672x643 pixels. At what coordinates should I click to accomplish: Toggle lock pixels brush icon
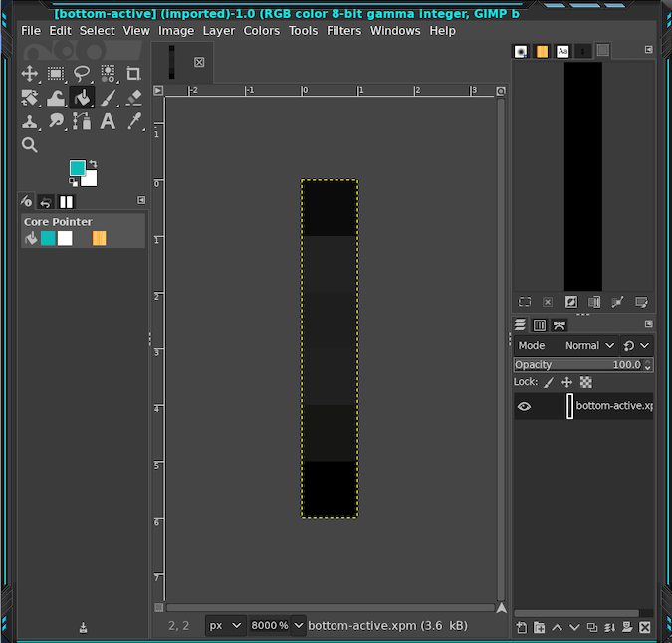[x=549, y=382]
